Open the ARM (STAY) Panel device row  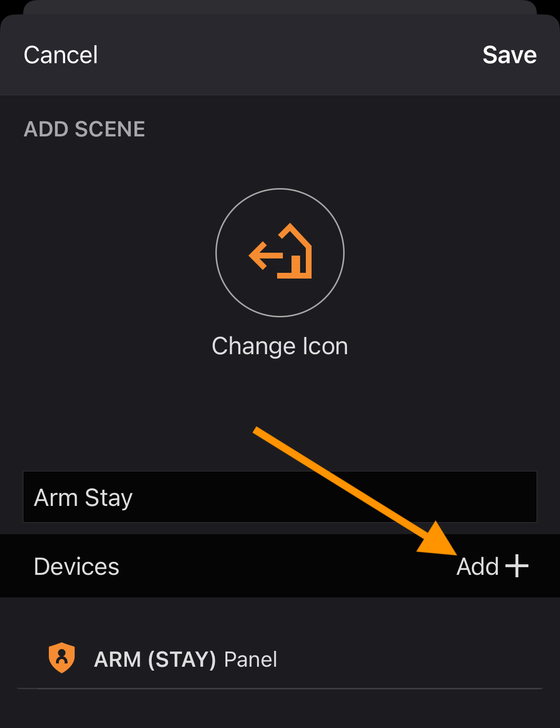[x=280, y=659]
